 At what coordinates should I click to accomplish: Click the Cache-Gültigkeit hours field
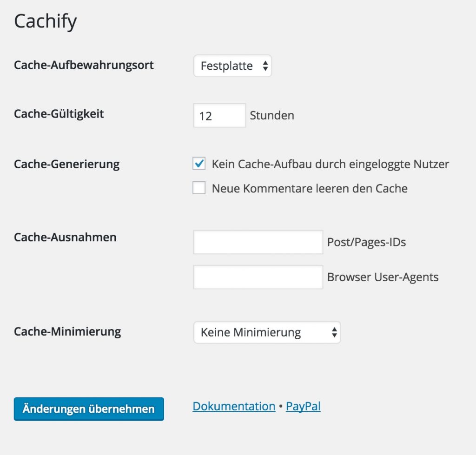point(219,115)
